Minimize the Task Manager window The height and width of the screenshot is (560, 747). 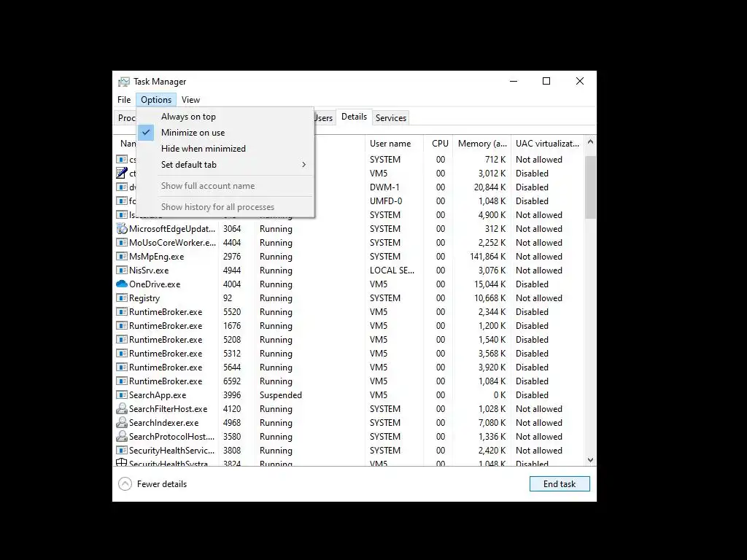514,81
